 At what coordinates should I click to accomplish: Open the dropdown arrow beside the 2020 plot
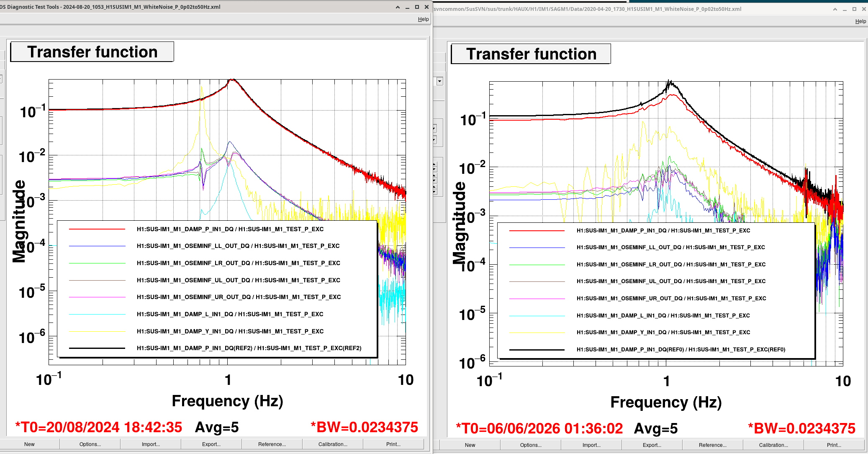click(439, 81)
